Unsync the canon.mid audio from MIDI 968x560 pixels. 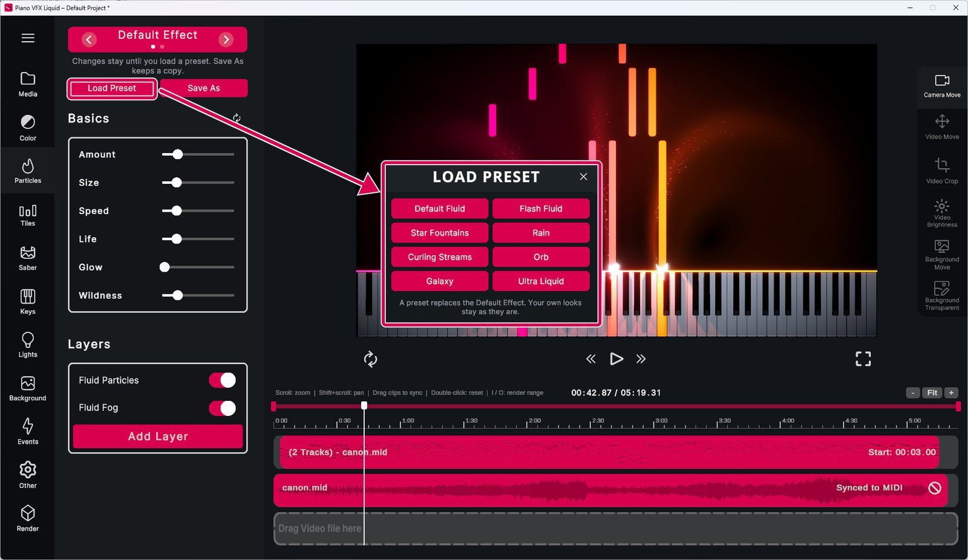tap(935, 488)
